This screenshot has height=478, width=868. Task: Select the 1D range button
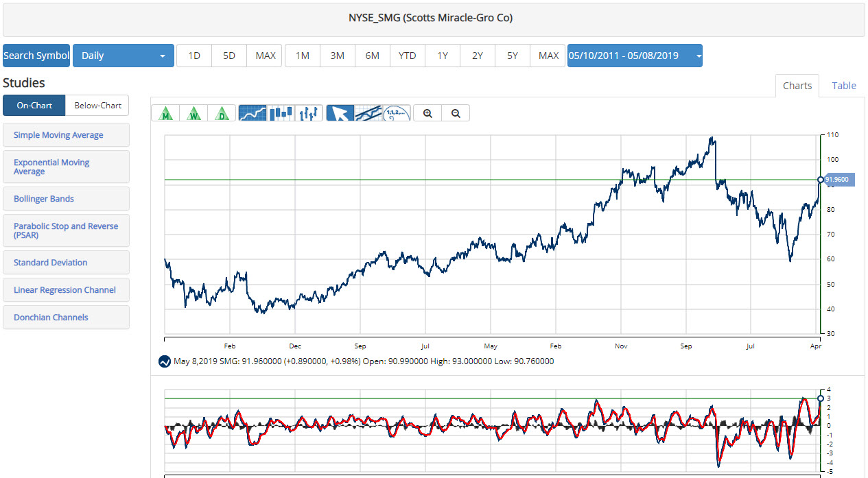194,56
